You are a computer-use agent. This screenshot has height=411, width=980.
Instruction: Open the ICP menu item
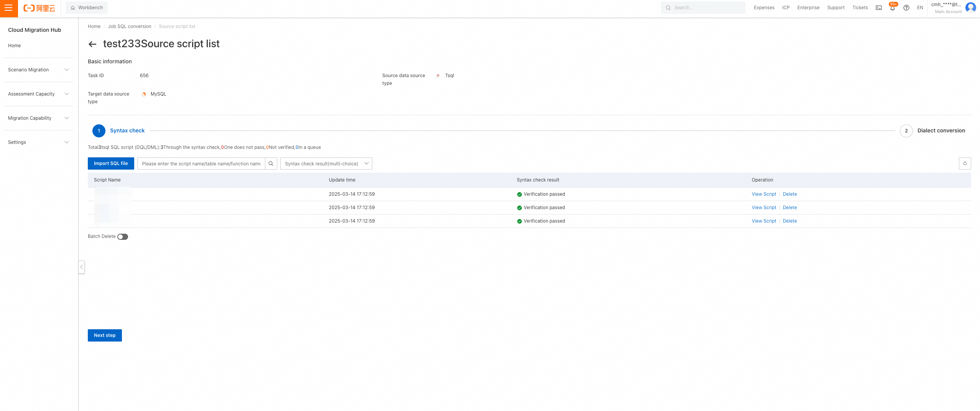[x=786, y=8]
